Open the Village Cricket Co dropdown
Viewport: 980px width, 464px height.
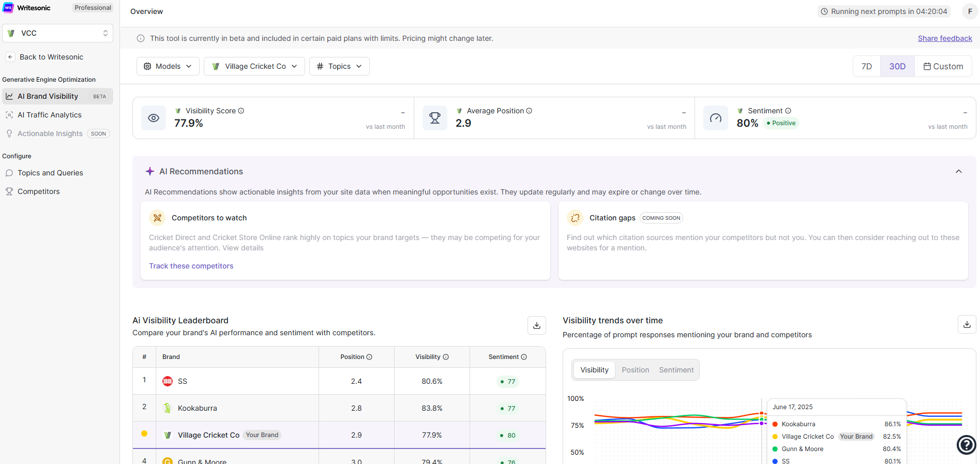click(x=254, y=66)
